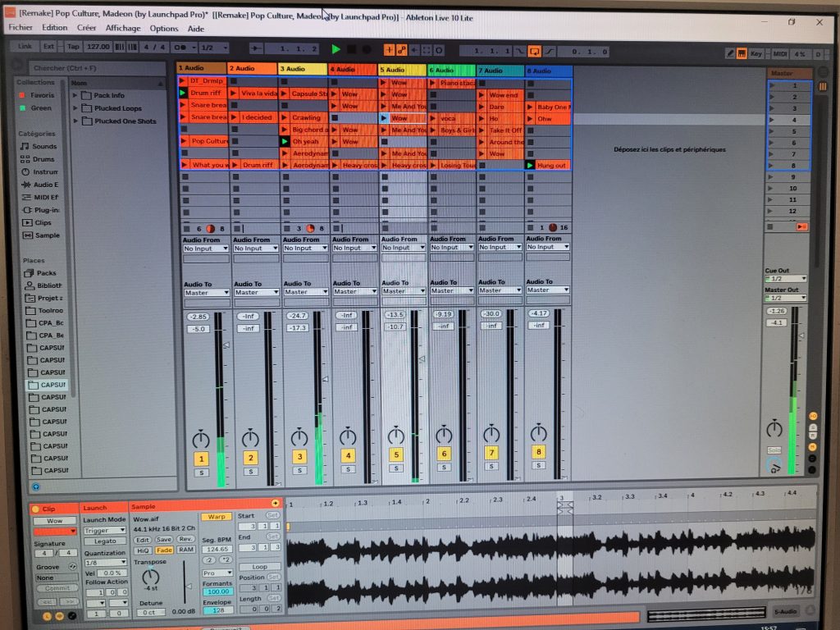Click the sample Edit button
Image resolution: width=840 pixels, height=630 pixels.
pos(142,540)
